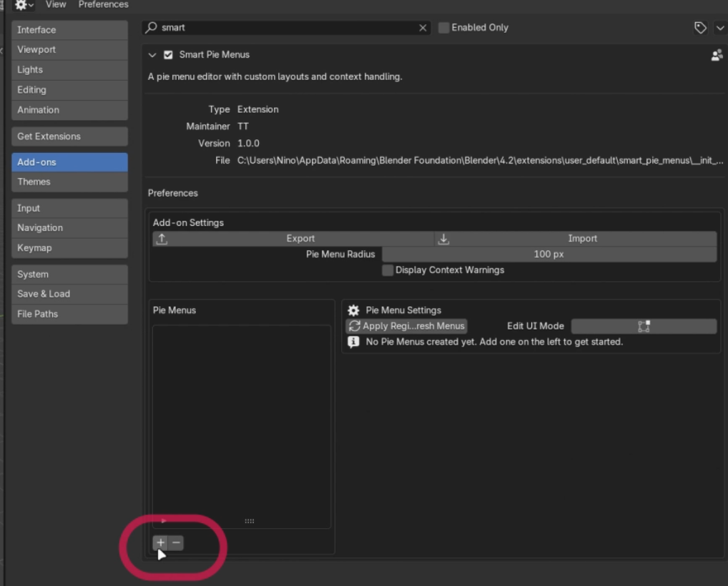Switch to the Animation section

[69, 110]
